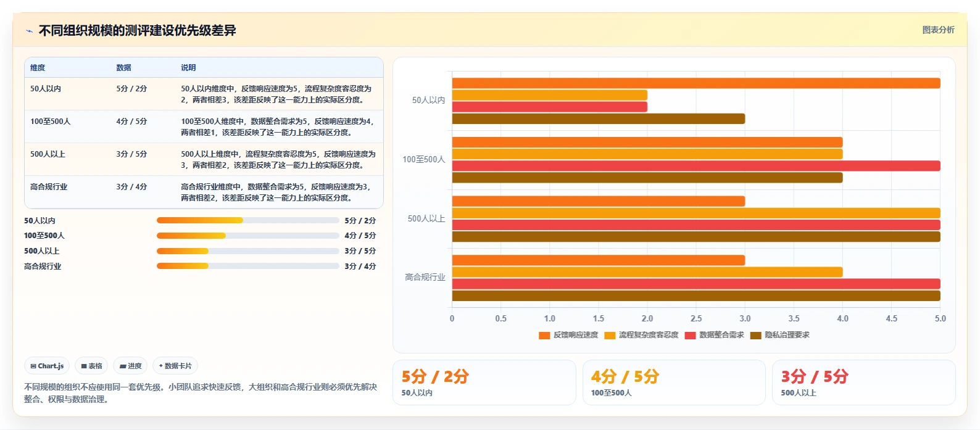980x430 pixels.
Task: Click the 高合规行业 隐私治理要求 brown bar
Action: coord(696,296)
